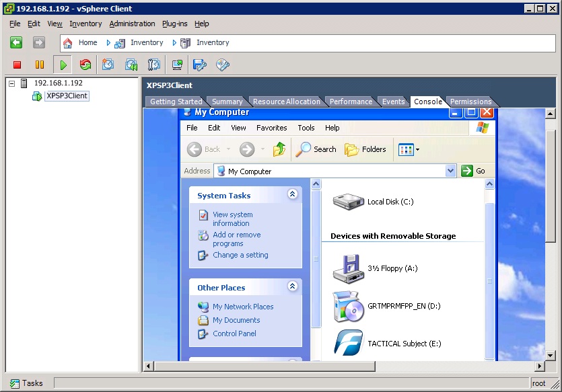Click the Forward arrow in My Computer

tap(247, 149)
